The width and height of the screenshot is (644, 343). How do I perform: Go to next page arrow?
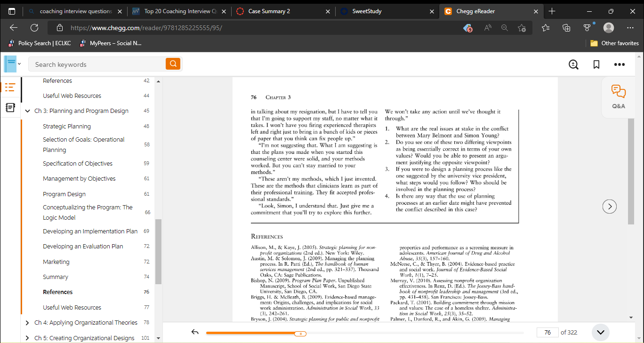click(x=610, y=206)
